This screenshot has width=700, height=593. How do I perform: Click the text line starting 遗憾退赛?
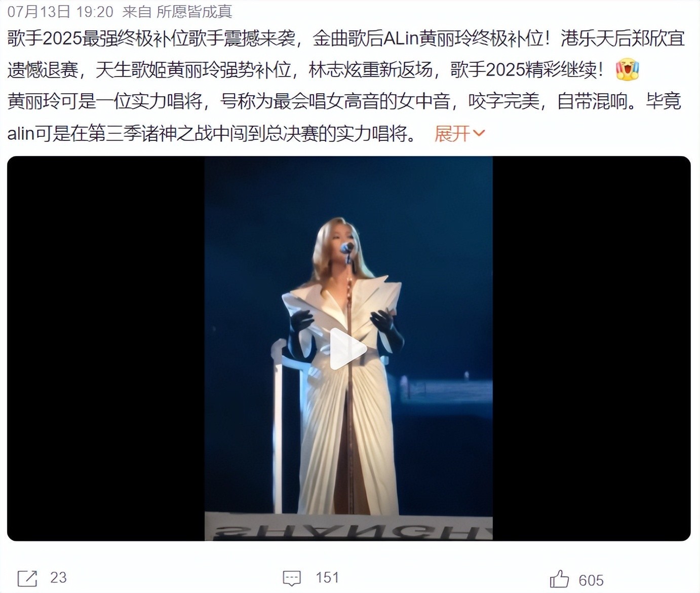305,70
